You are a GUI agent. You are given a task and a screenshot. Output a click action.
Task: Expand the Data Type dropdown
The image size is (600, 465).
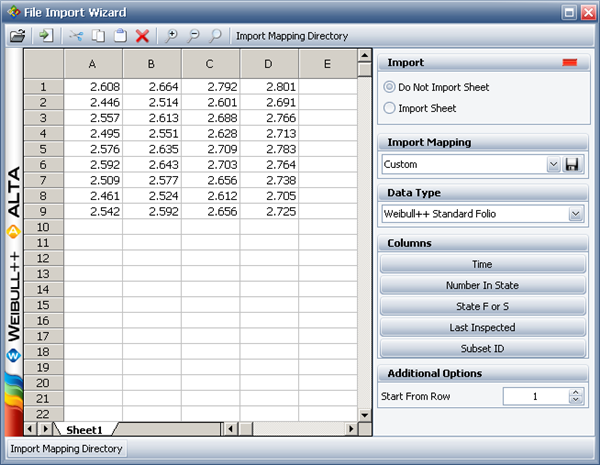[575, 213]
